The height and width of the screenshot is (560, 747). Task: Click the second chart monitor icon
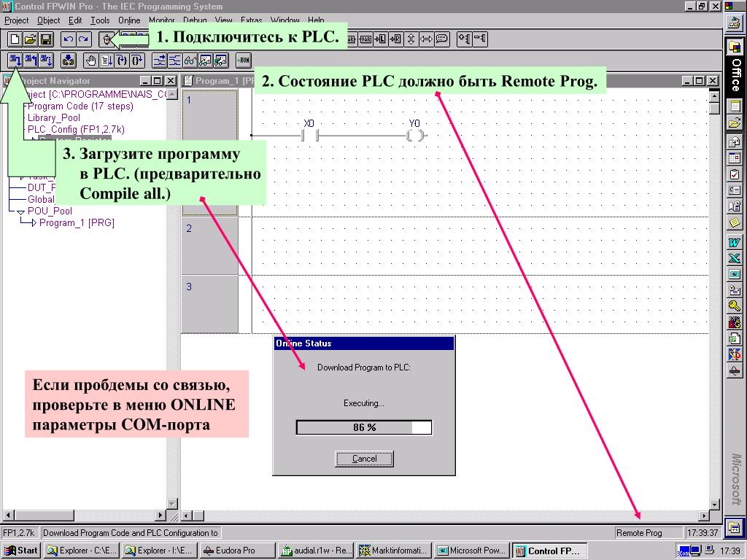[221, 60]
